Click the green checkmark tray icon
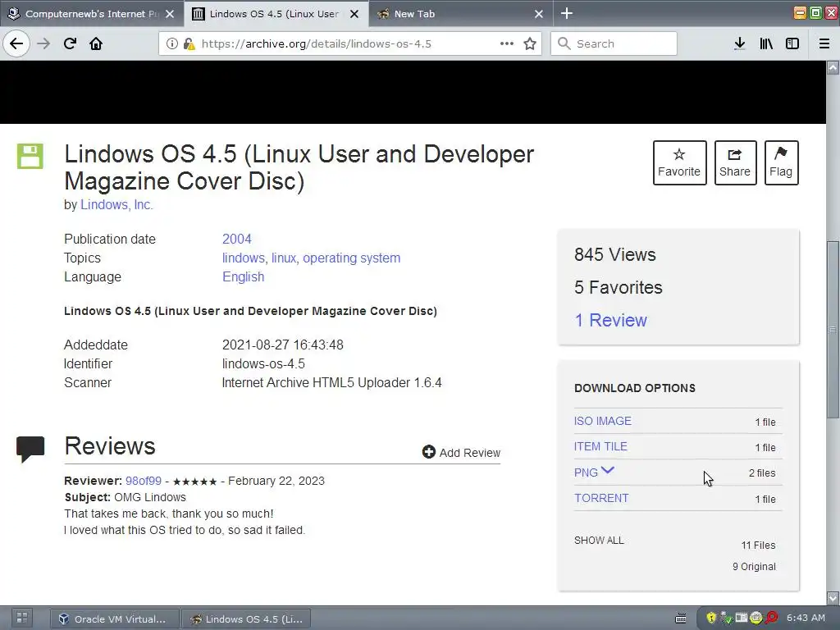This screenshot has width=840, height=630. point(726,618)
